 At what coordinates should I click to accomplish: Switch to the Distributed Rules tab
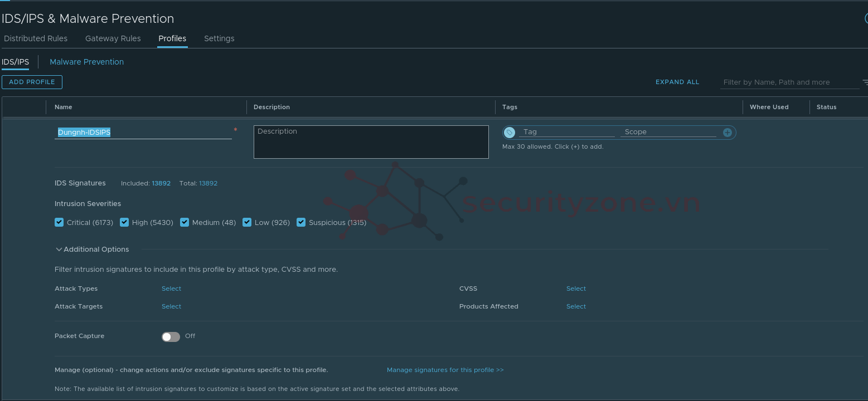[x=36, y=38]
